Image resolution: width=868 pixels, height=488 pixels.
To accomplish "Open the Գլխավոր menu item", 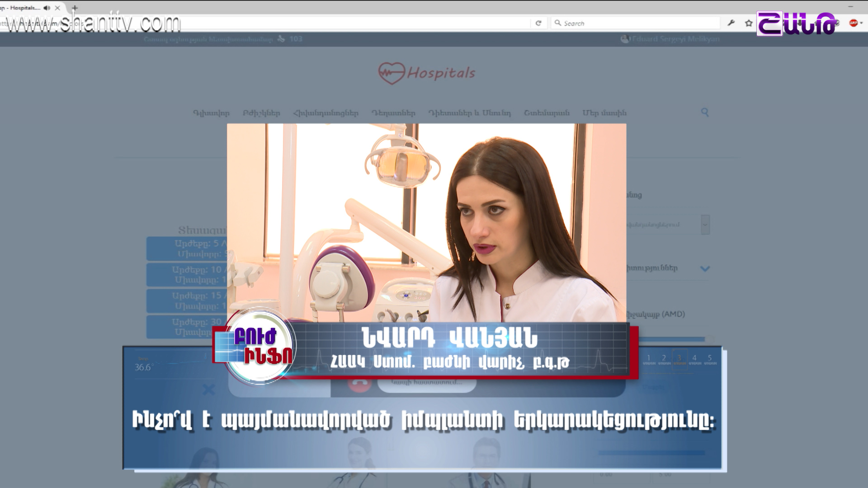I will (211, 113).
